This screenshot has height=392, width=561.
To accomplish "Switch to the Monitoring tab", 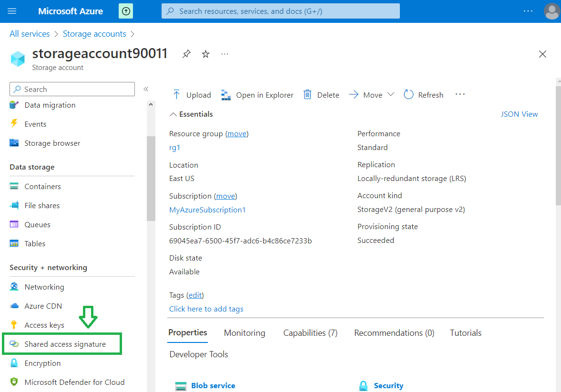I will (x=245, y=333).
